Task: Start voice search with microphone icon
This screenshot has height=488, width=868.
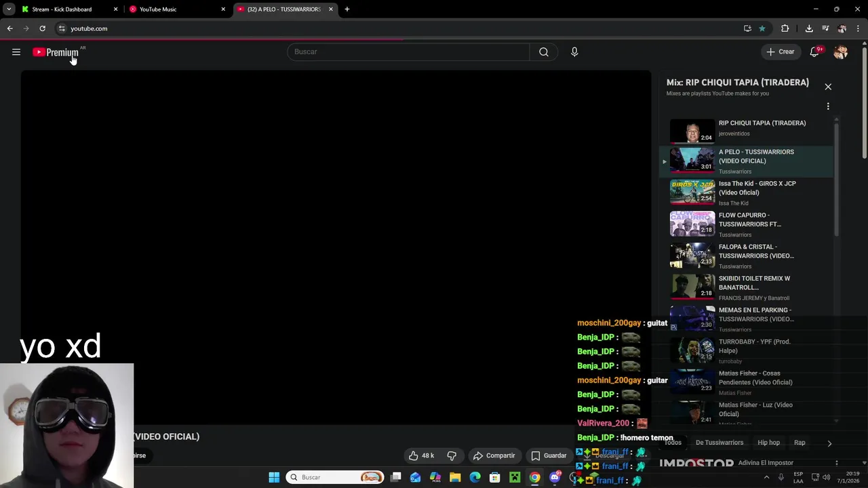Action: click(574, 52)
